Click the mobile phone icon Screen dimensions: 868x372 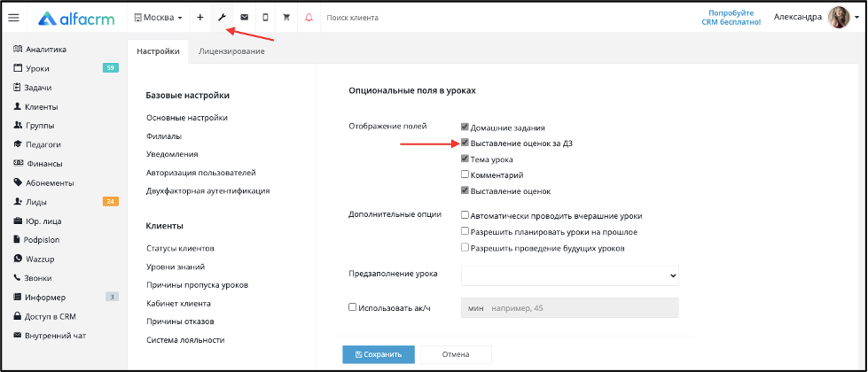[265, 18]
